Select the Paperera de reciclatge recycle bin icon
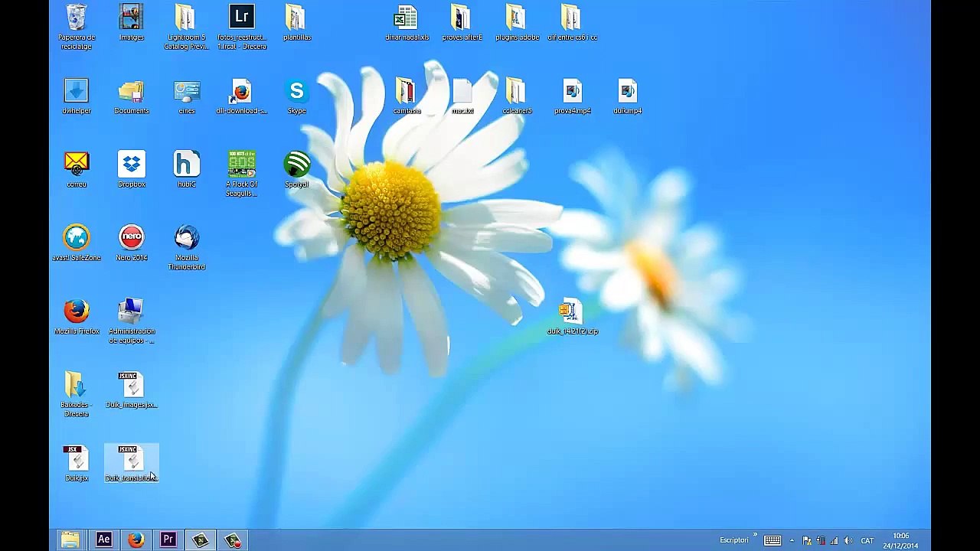980x551 pixels. tap(77, 27)
